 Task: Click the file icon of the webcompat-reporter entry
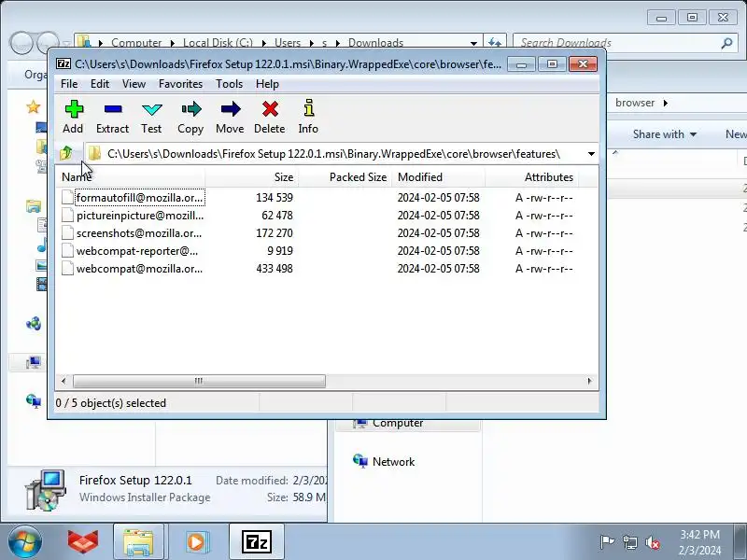coord(67,250)
